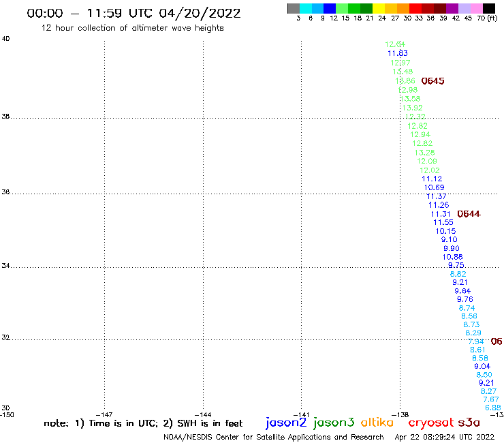The image size is (504, 443).
Task: Click the cyan swatch in the color scale
Action: click(x=306, y=8)
